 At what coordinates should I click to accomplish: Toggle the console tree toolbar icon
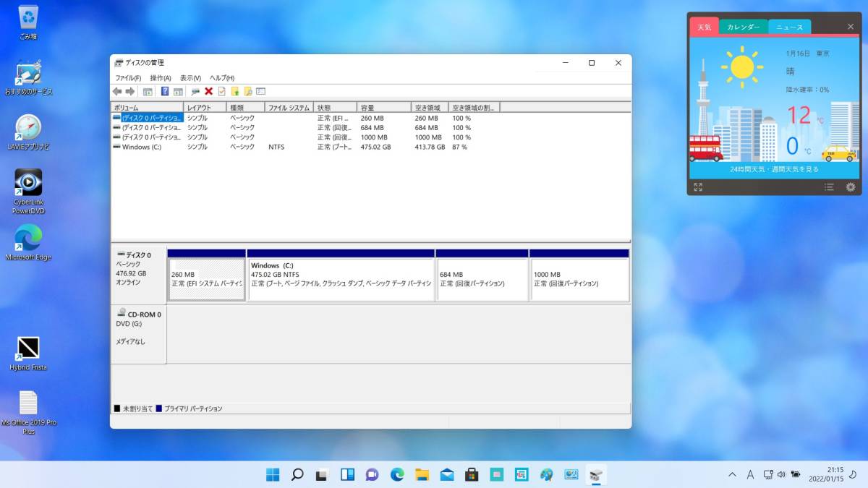coord(148,91)
